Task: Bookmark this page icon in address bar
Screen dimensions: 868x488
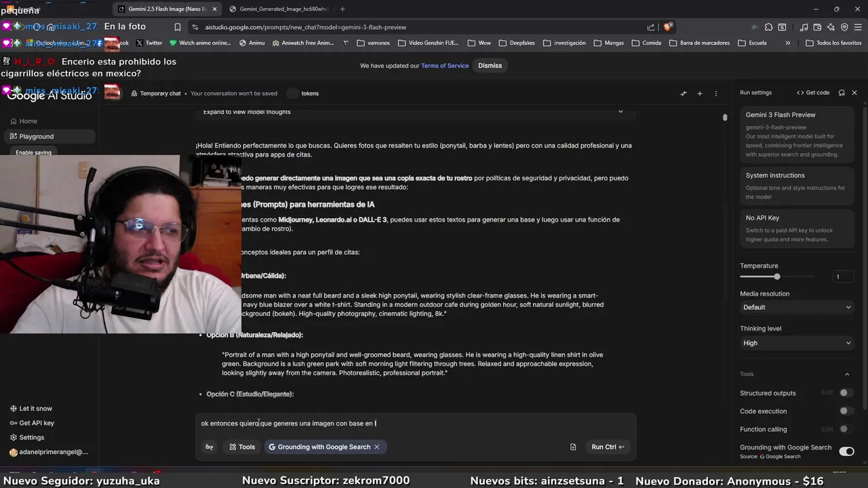Action: coord(178,27)
